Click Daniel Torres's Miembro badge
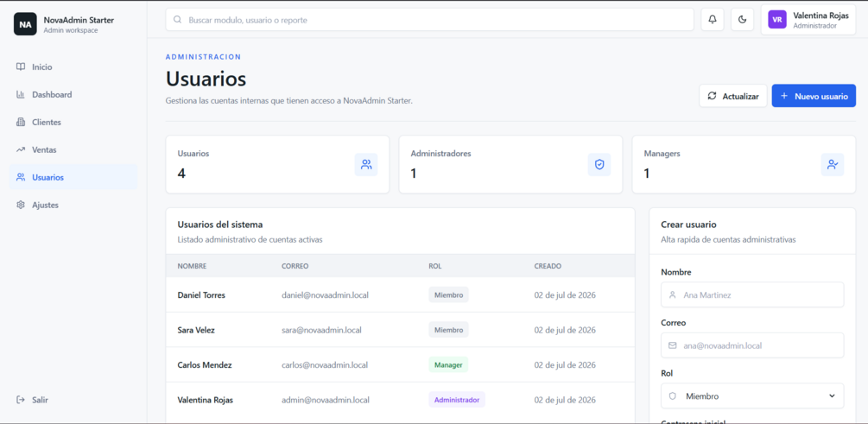The width and height of the screenshot is (868, 424). coord(448,295)
